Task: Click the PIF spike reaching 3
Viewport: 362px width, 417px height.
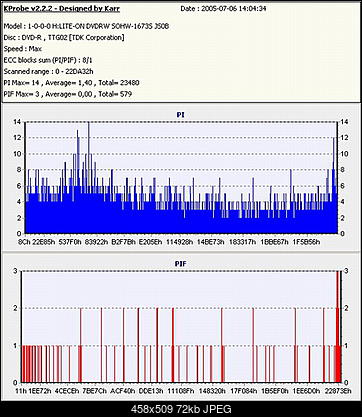Action: [x=338, y=327]
